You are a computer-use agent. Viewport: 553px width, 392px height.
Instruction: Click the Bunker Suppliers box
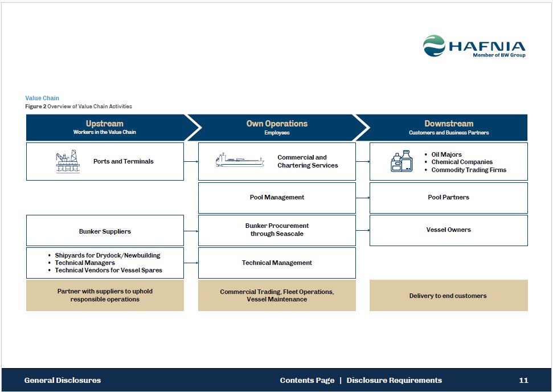105,231
